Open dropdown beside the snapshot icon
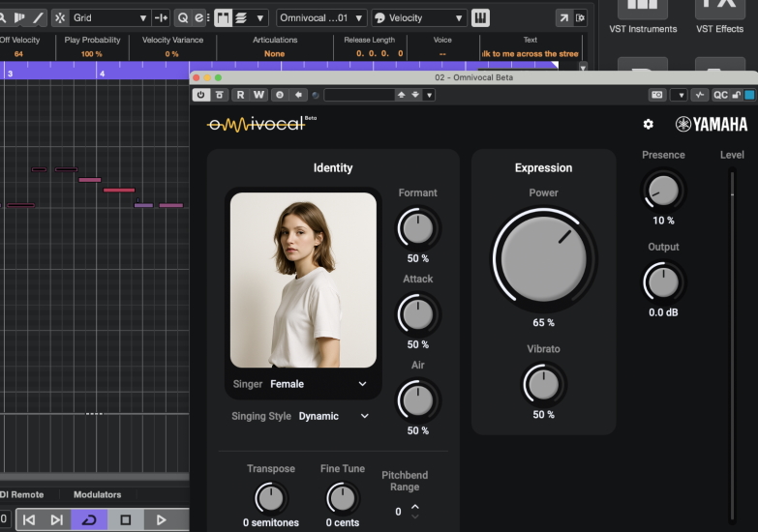Viewport: 758px width, 532px height. pos(681,95)
